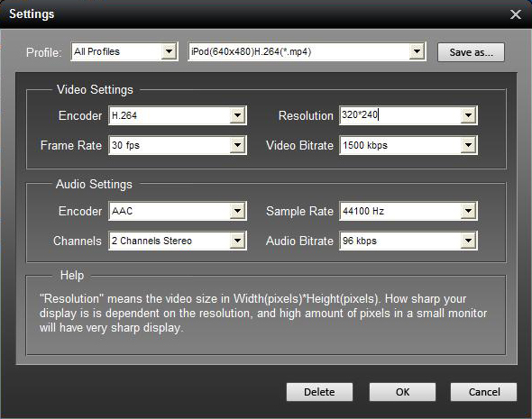This screenshot has height=419, width=532.
Task: Click the Delete button
Action: pyautogui.click(x=319, y=392)
